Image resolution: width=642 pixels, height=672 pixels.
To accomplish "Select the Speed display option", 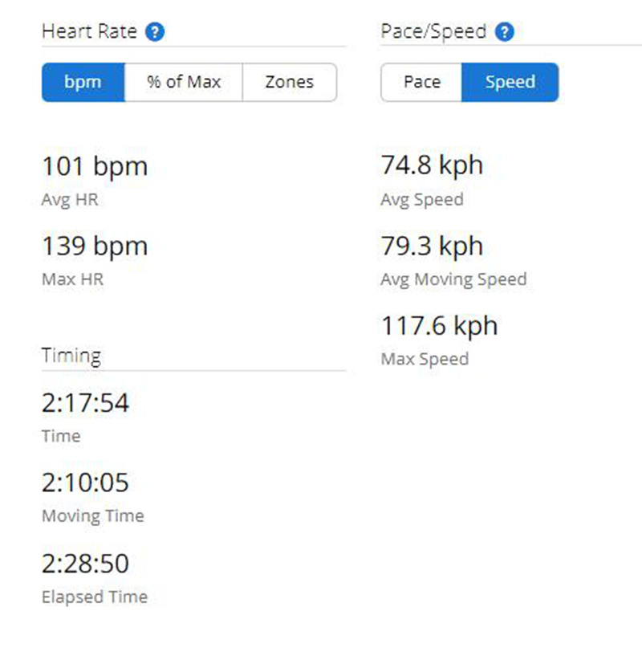I will pos(510,82).
